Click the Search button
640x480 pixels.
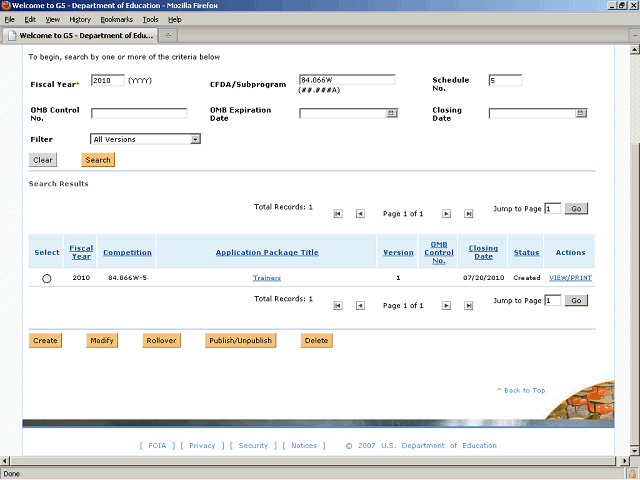pyautogui.click(x=98, y=160)
